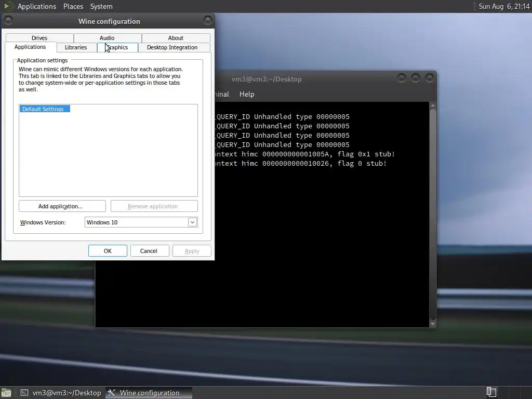
Task: Click the Remove application button
Action: (x=154, y=206)
